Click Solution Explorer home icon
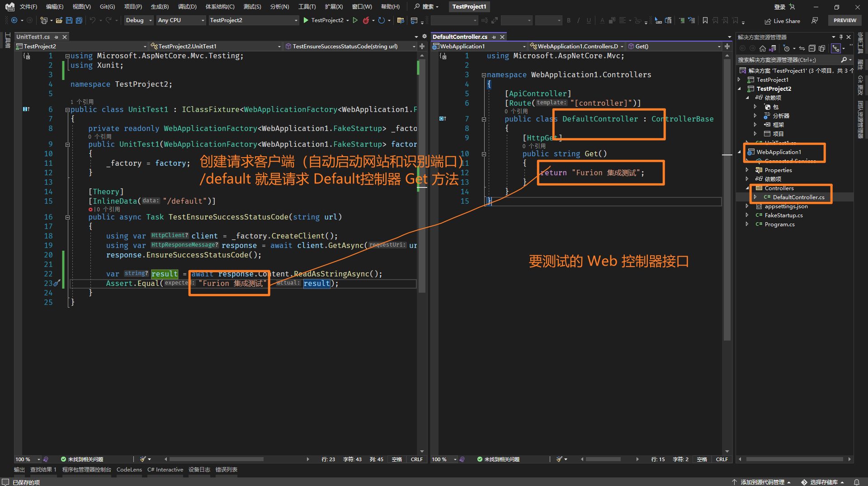The width and height of the screenshot is (868, 486). 763,48
